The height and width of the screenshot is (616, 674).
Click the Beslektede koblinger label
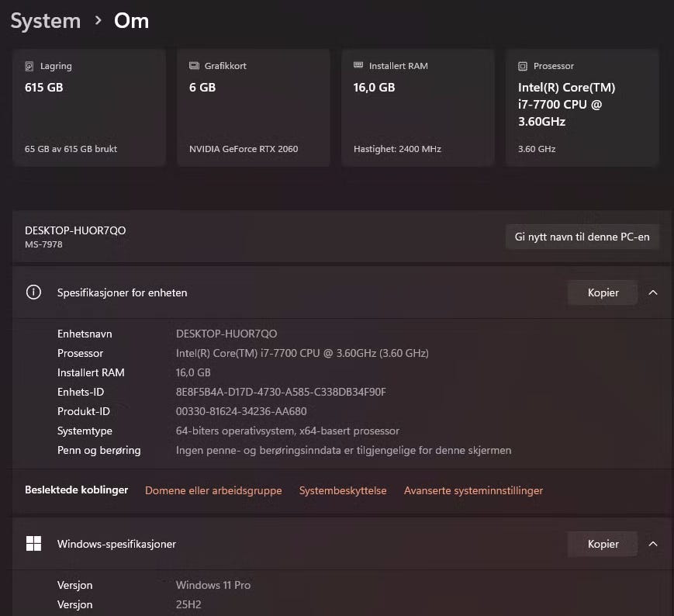77,490
